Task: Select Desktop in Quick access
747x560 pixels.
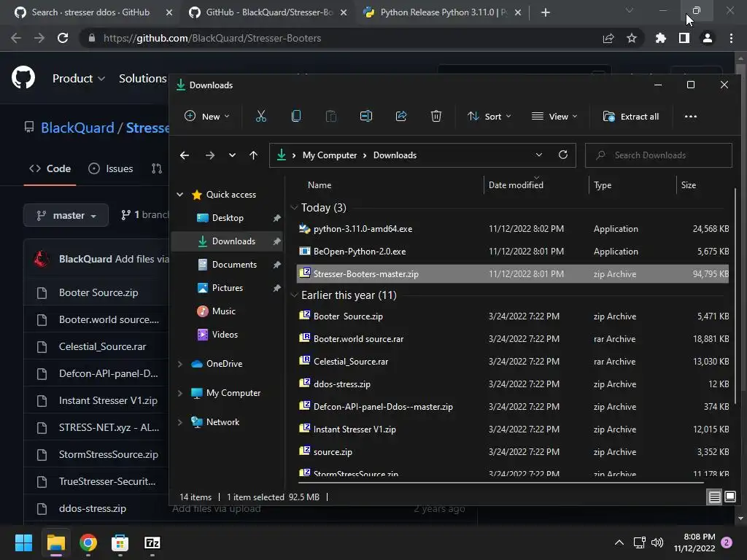Action: coord(228,217)
